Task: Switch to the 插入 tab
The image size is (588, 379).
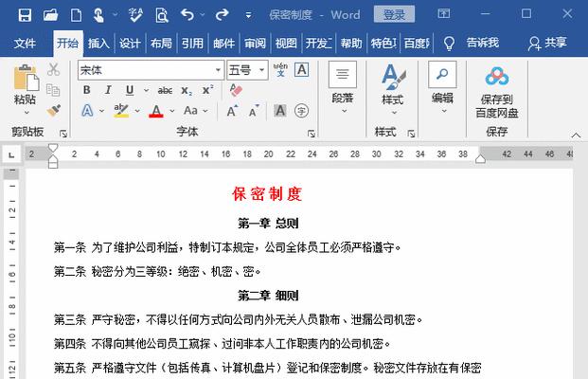Action: point(98,44)
